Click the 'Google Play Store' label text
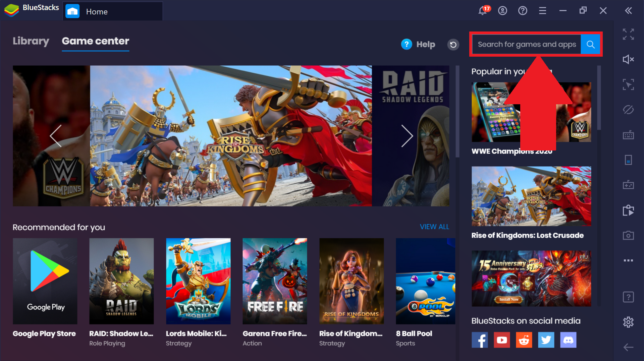The image size is (644, 361). tap(44, 334)
